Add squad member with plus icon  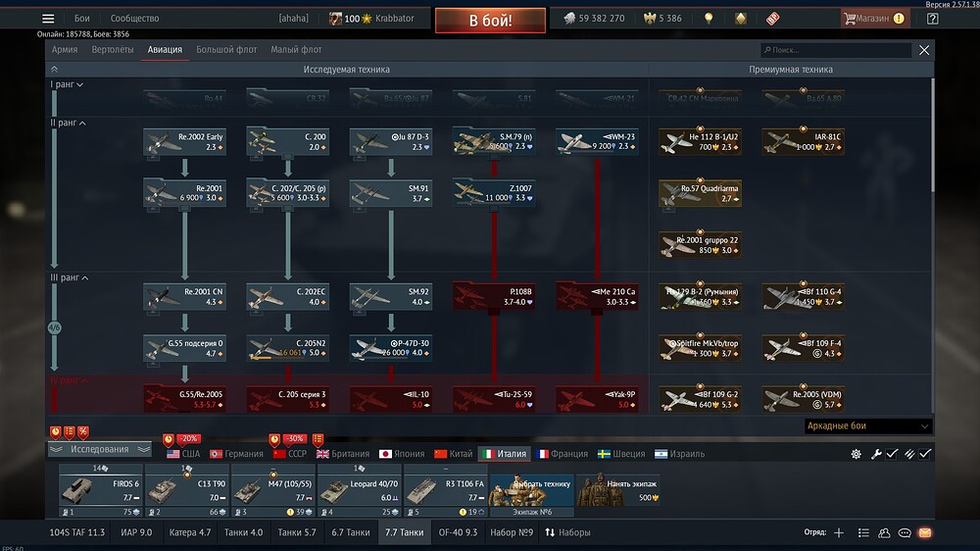[839, 533]
